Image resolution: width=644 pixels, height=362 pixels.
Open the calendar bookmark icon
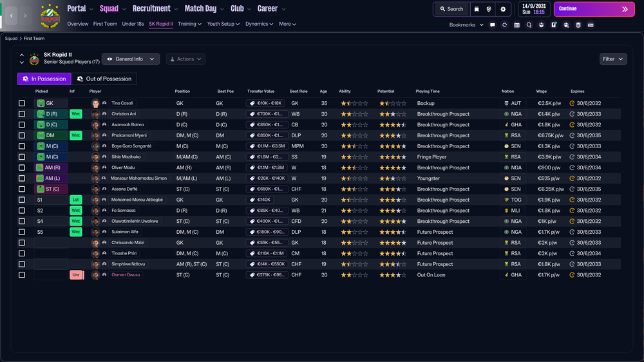516,25
